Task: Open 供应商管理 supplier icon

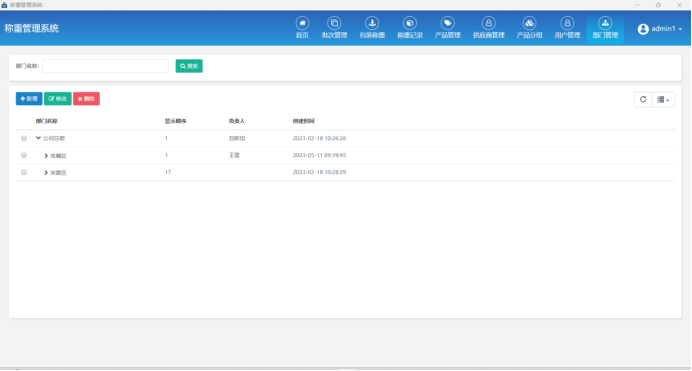Action: click(489, 23)
